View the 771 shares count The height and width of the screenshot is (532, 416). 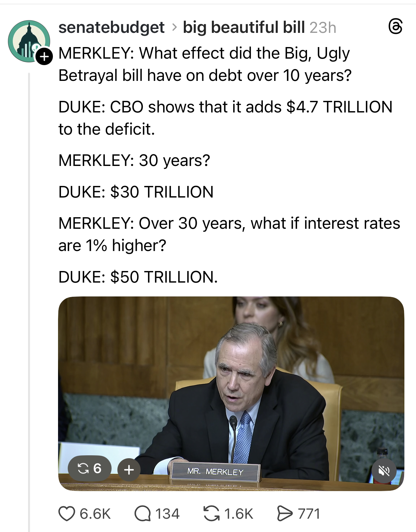click(309, 514)
